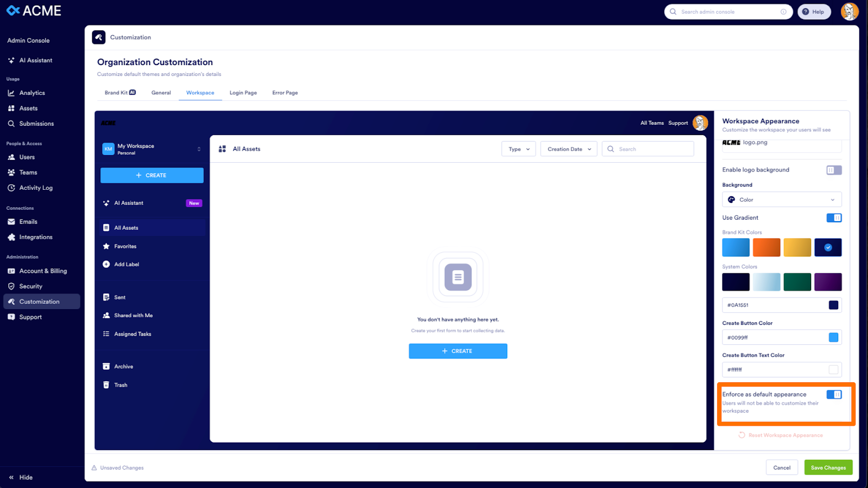Select the orange Brand Kit color swatch
The image size is (868, 488).
tap(767, 247)
